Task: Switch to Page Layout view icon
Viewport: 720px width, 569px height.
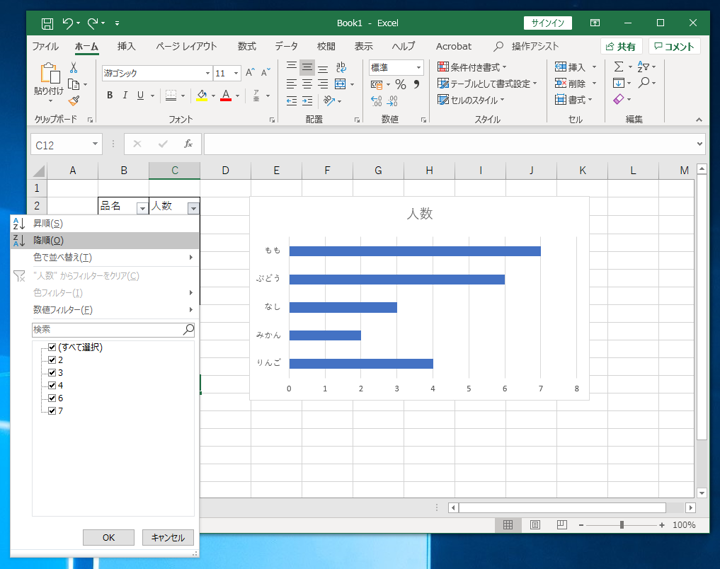Action: pos(535,525)
